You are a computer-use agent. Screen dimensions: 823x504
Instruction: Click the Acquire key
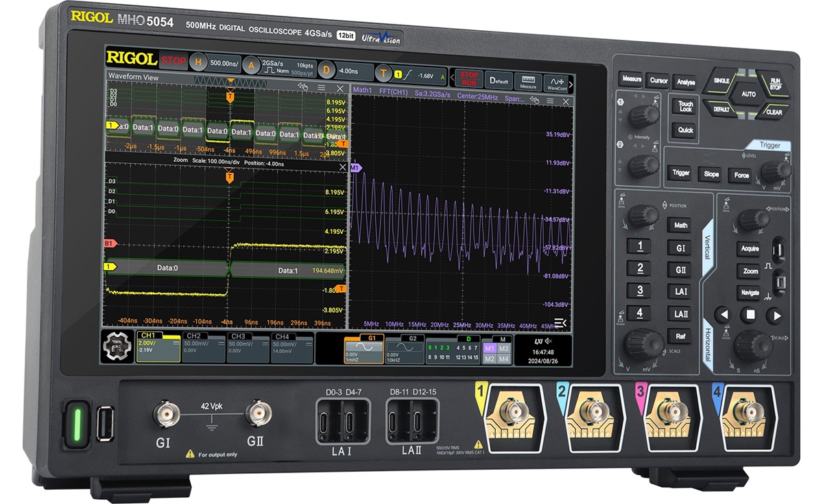click(750, 249)
